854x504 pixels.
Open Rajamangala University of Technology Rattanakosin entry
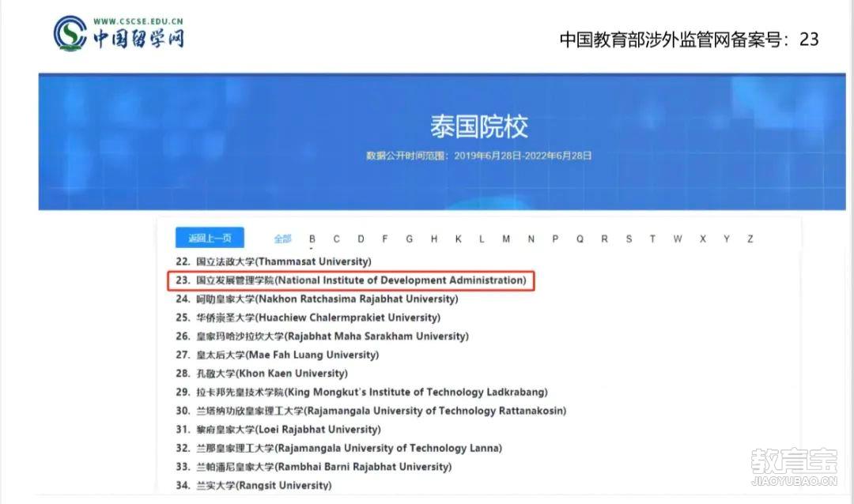tap(371, 410)
